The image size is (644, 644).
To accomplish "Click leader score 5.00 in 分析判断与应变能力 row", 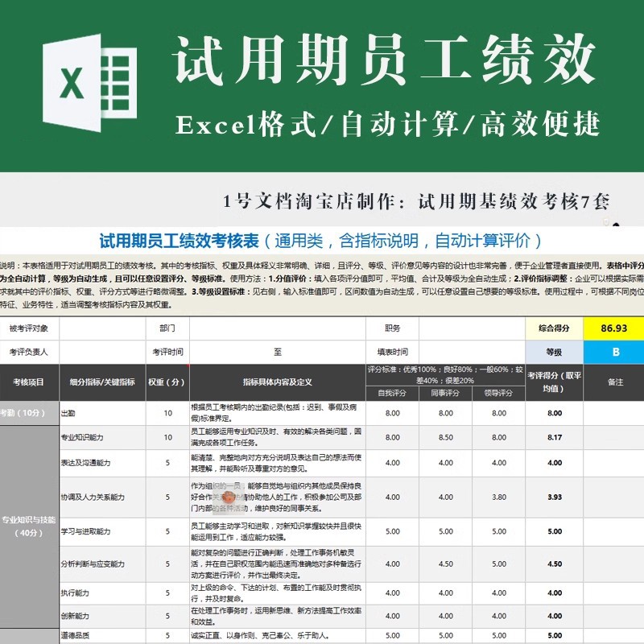I will [x=498, y=564].
